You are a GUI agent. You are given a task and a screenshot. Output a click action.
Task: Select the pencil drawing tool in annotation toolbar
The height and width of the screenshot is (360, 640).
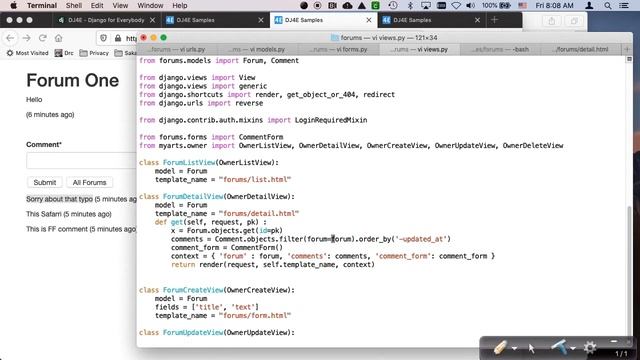[500, 347]
